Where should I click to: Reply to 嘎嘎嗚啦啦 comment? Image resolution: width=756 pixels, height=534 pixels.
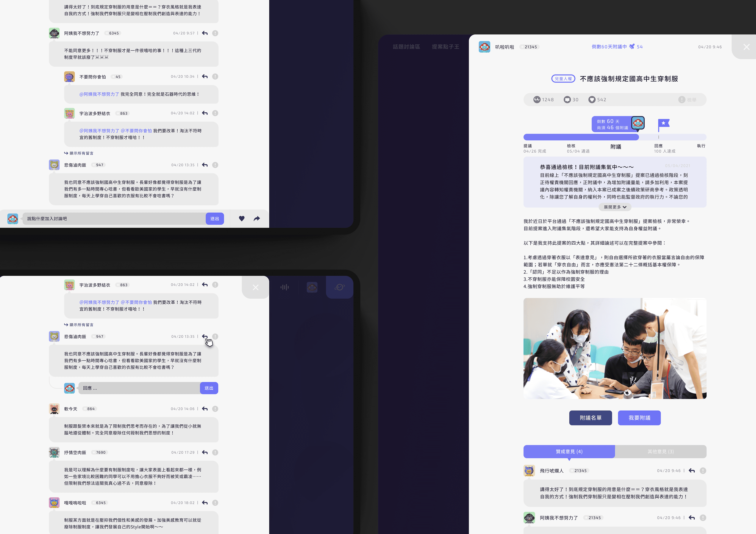(x=205, y=503)
